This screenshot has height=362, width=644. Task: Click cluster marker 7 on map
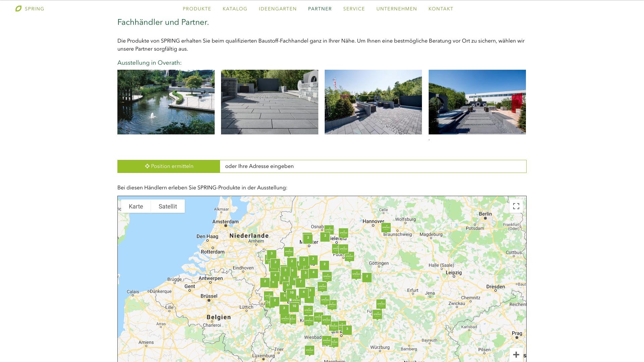coord(301,282)
